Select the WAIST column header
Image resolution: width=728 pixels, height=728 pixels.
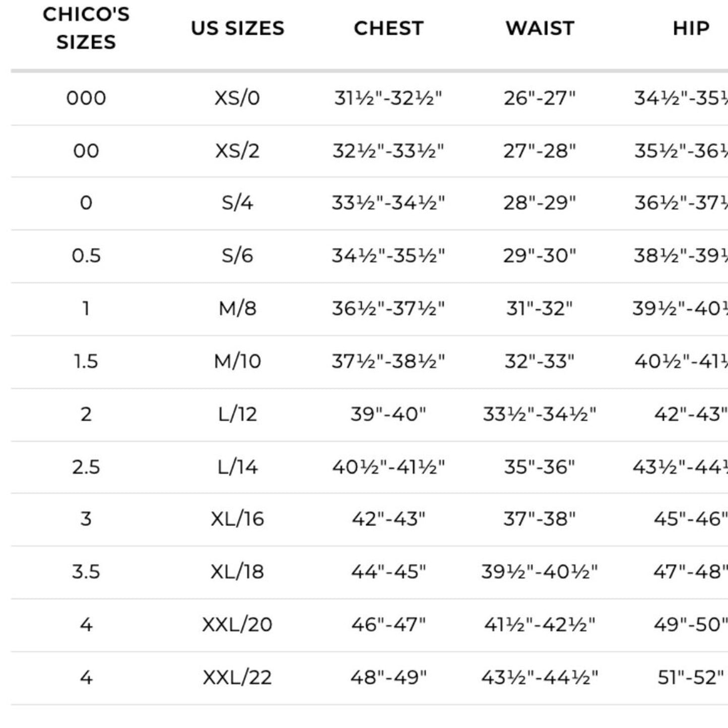(x=540, y=28)
